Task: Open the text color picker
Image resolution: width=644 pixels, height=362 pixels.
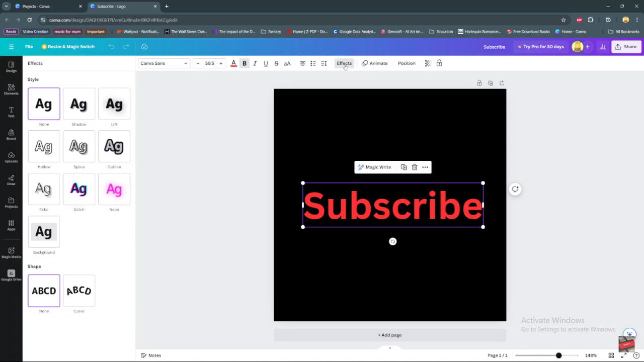Action: (x=233, y=63)
